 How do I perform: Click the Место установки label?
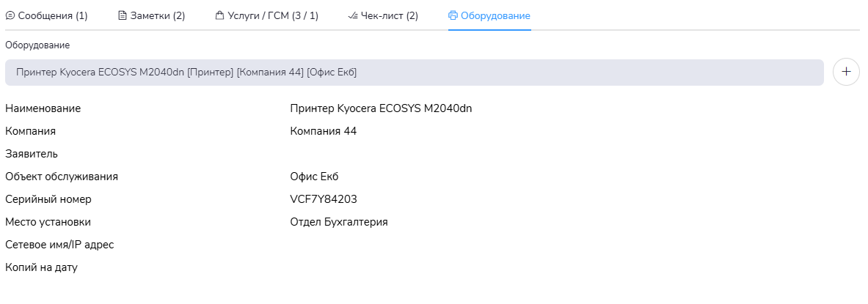(48, 222)
